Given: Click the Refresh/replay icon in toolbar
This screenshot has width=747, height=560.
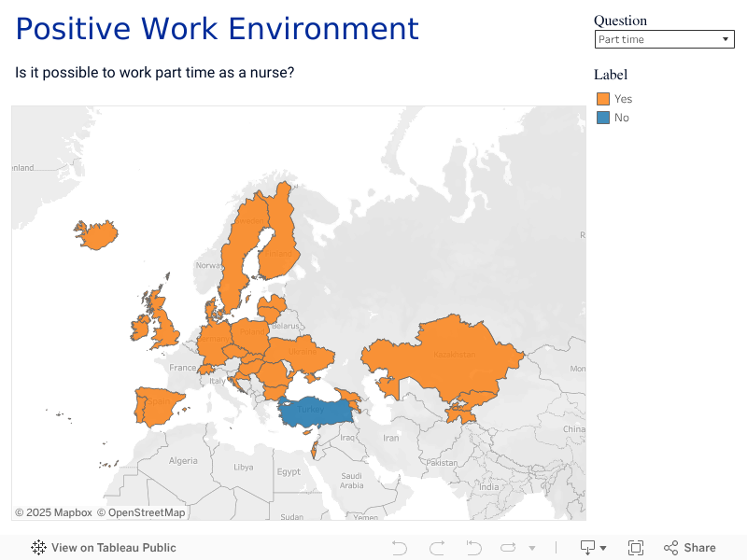Looking at the screenshot, I should (508, 548).
